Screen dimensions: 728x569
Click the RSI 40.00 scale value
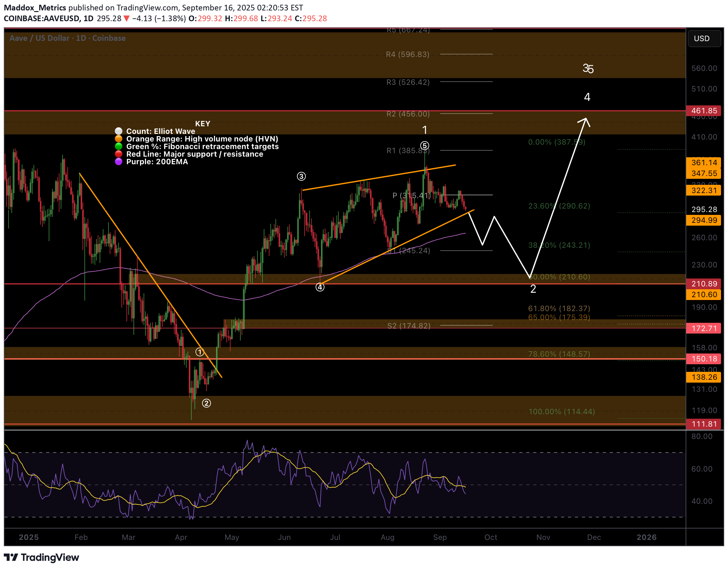[x=702, y=501]
